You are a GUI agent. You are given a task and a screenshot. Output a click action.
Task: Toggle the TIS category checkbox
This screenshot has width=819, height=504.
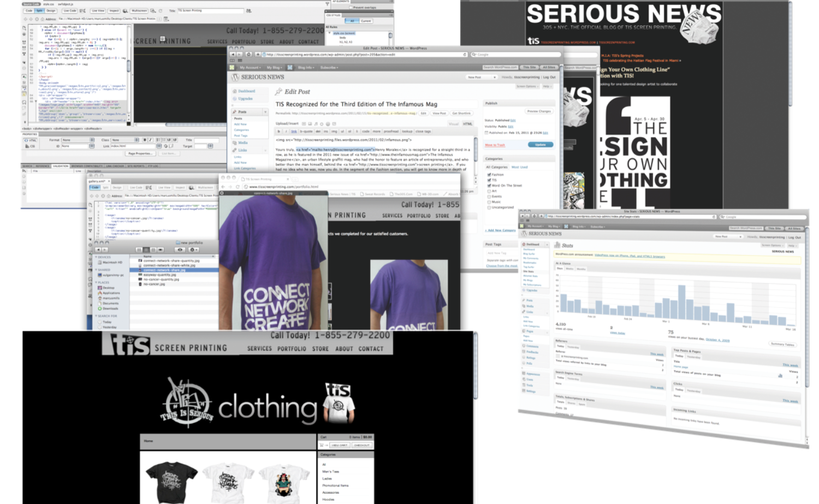[489, 180]
